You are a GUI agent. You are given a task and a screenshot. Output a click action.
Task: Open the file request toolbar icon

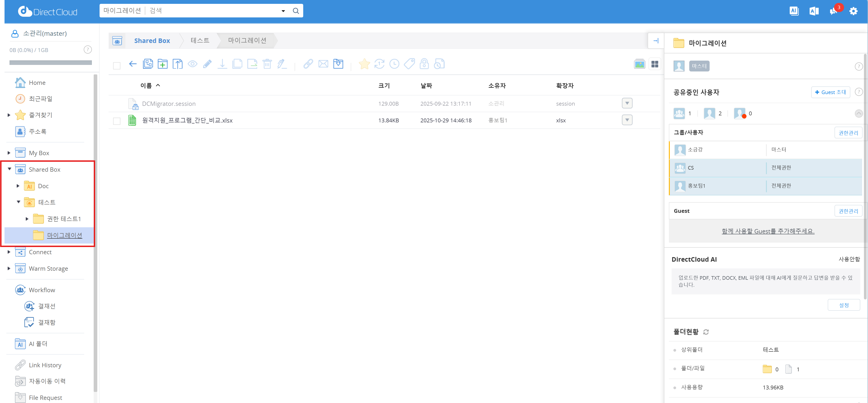pos(338,64)
